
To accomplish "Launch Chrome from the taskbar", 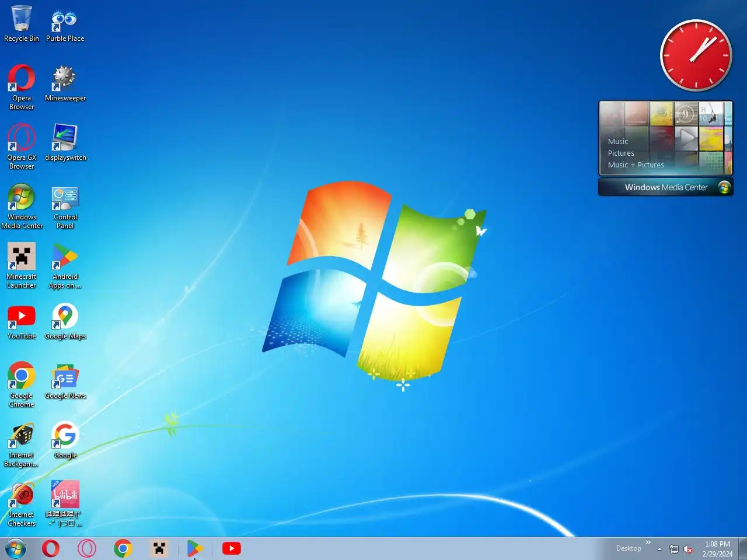I will click(x=123, y=548).
